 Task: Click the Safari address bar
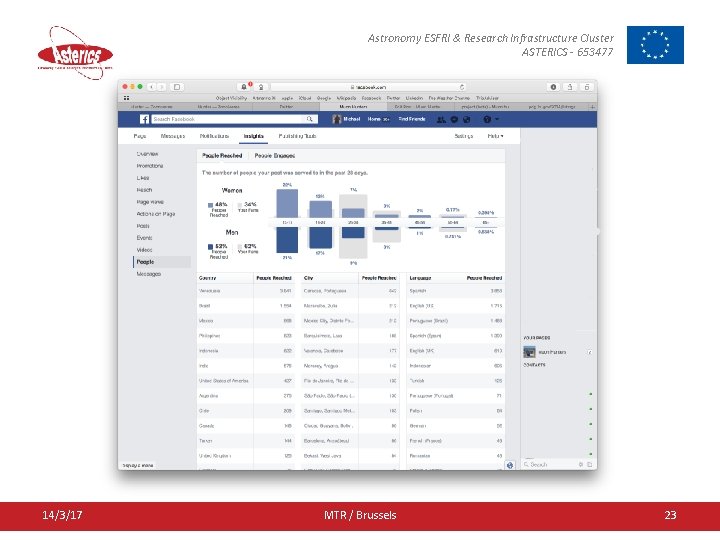click(367, 87)
